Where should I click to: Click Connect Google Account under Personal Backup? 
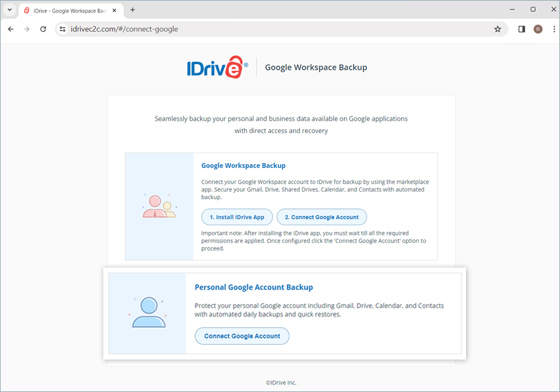pyautogui.click(x=242, y=336)
